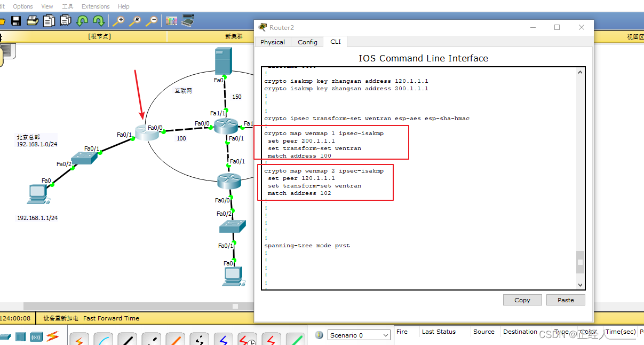
Task: Click the Copy button in Router2 window
Action: [x=522, y=300]
